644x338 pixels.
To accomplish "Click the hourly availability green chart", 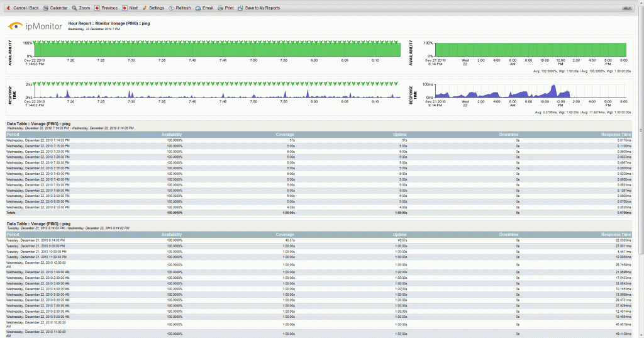I will click(x=217, y=49).
